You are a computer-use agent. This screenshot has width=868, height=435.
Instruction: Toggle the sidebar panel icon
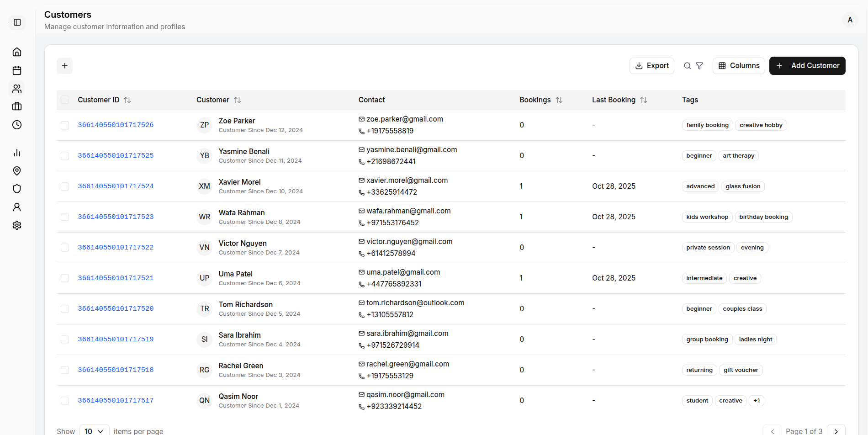(17, 22)
